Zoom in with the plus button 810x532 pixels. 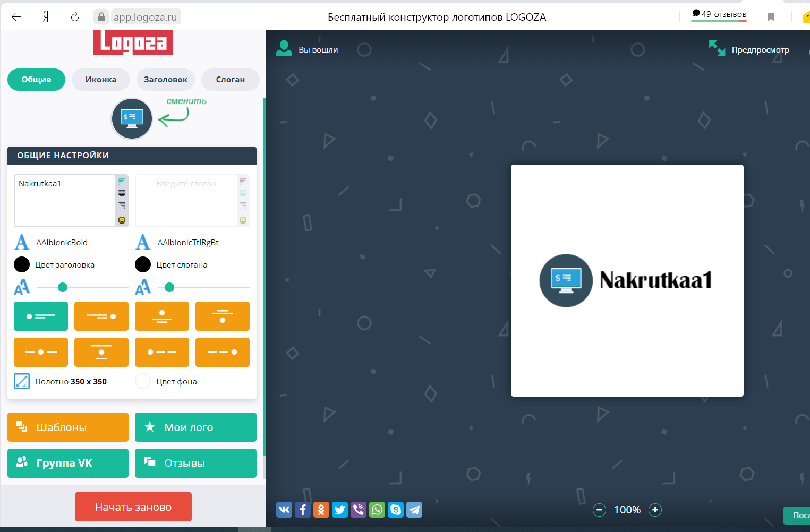[655, 510]
